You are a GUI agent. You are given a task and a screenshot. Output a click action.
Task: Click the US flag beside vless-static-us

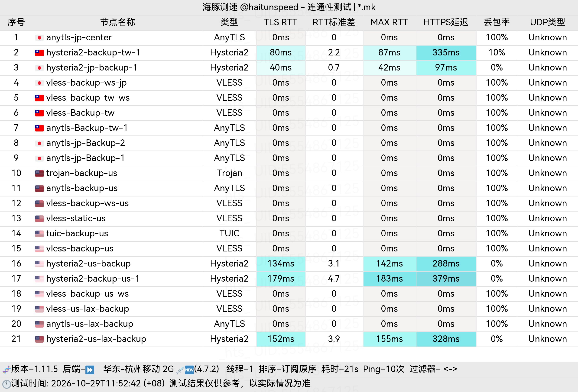point(39,218)
